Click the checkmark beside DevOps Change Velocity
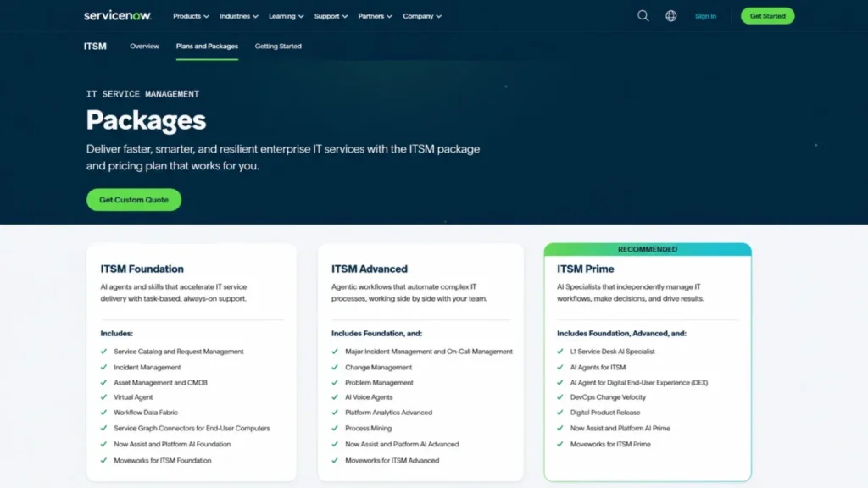Screen dimensions: 868x488 [560, 396]
